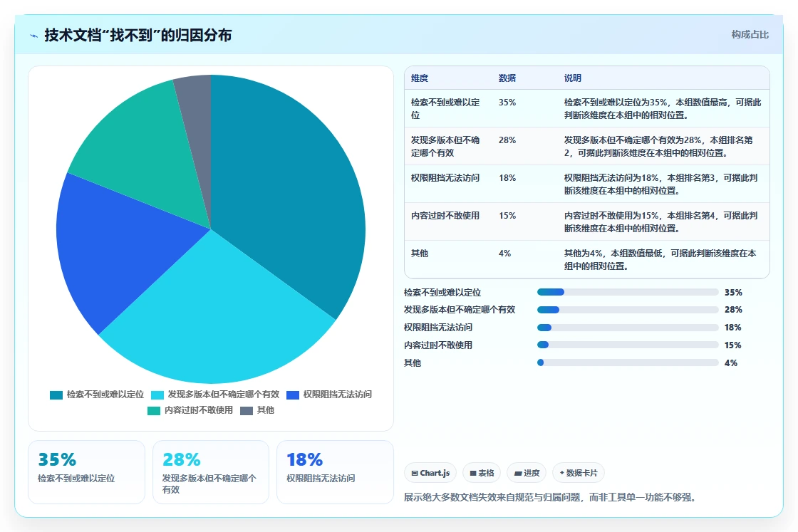
Task: Click the title 技术文档"找不到"的归因分布
Action: 138,35
